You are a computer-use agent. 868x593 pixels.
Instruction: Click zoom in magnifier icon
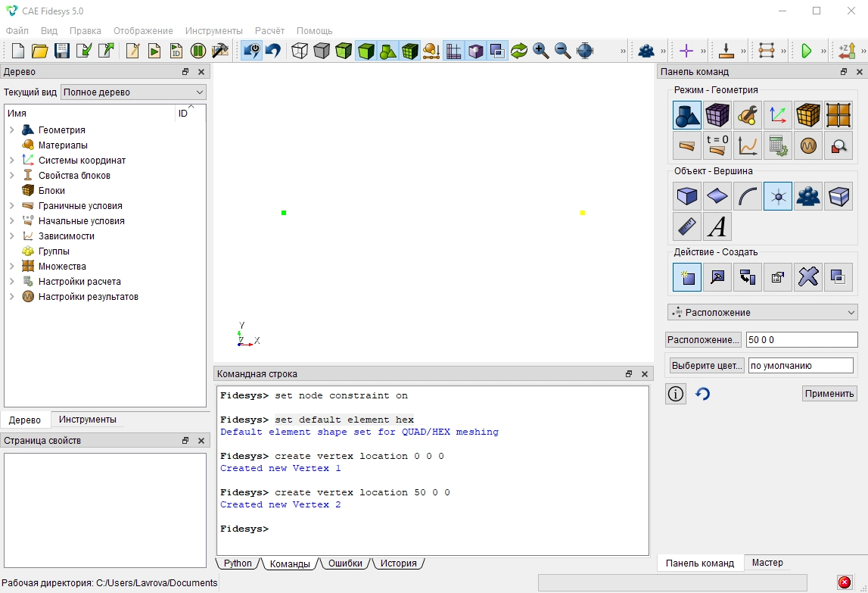[x=541, y=51]
